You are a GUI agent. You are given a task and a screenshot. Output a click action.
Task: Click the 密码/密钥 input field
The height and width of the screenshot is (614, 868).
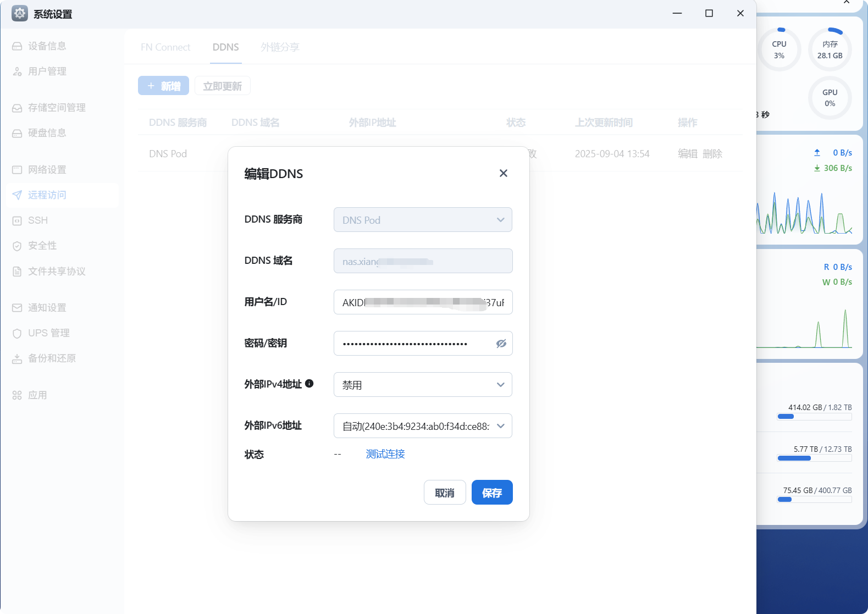pos(423,344)
